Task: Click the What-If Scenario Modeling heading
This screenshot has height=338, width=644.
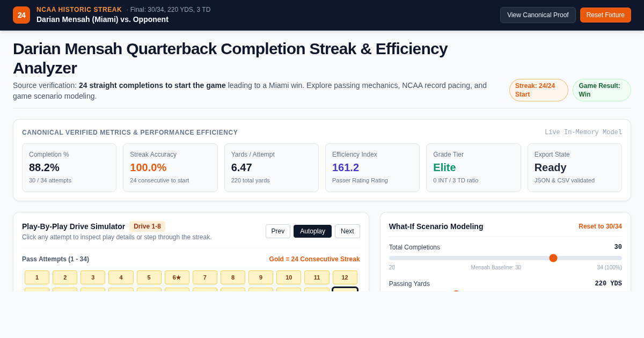Action: 436,226
